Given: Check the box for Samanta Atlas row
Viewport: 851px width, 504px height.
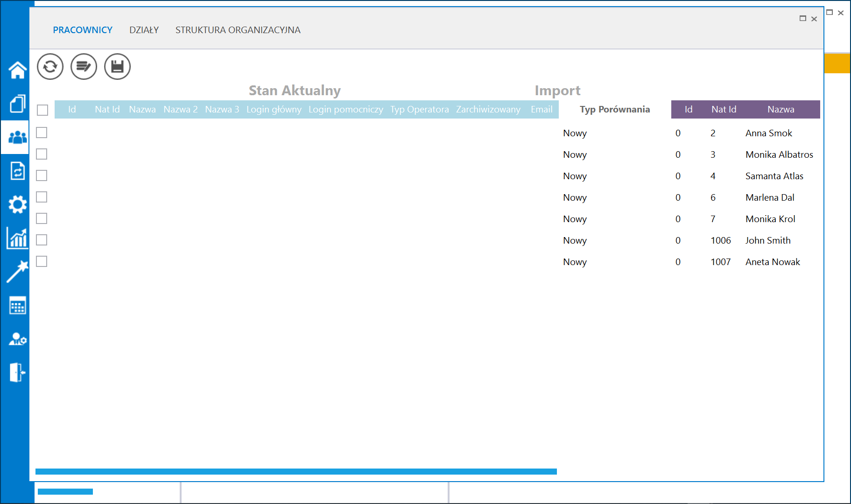Looking at the screenshot, I should coord(42,175).
